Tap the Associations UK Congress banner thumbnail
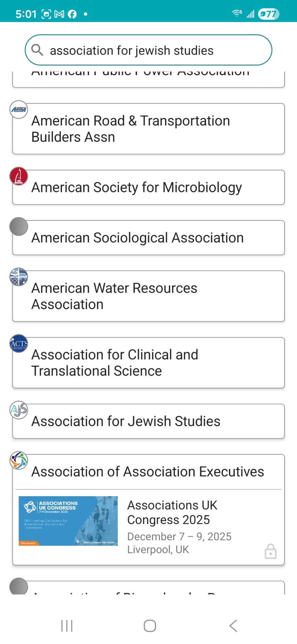 (x=68, y=521)
